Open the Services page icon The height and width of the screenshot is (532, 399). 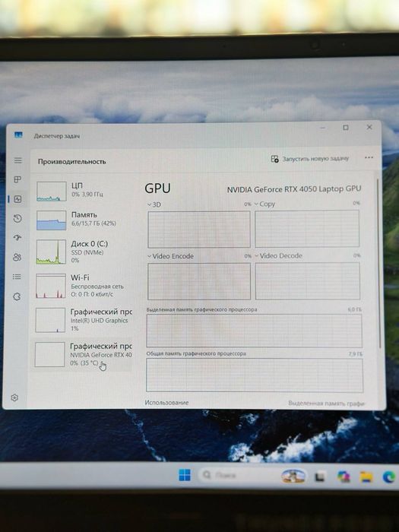coord(17,296)
